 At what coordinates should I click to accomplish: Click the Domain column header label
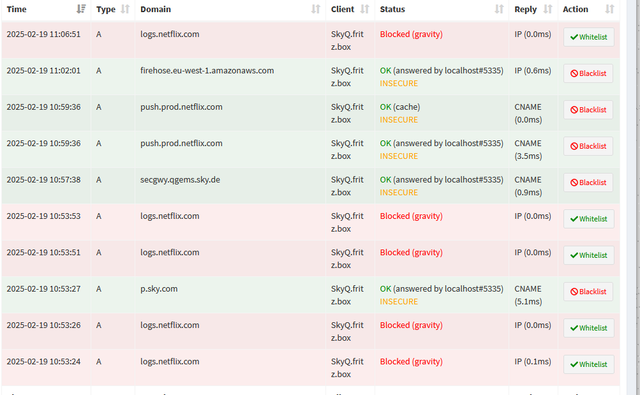coord(156,9)
